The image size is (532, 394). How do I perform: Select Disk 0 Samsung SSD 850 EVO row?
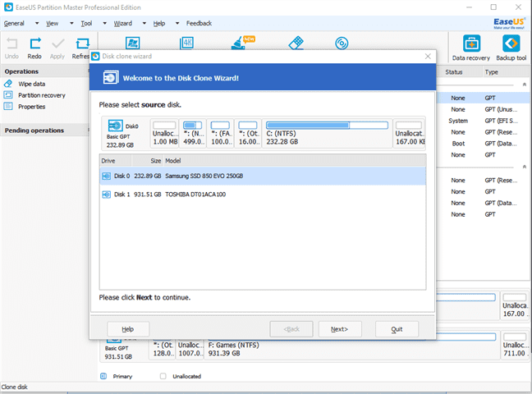[x=263, y=176]
